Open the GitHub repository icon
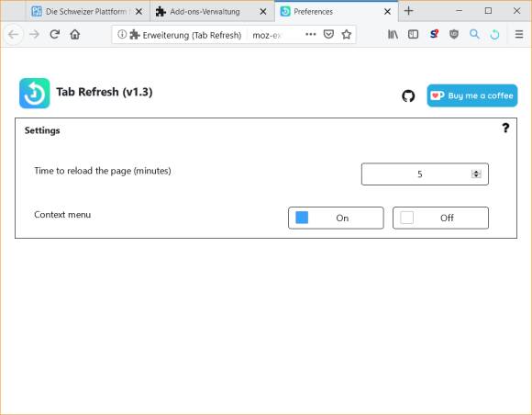 (408, 96)
